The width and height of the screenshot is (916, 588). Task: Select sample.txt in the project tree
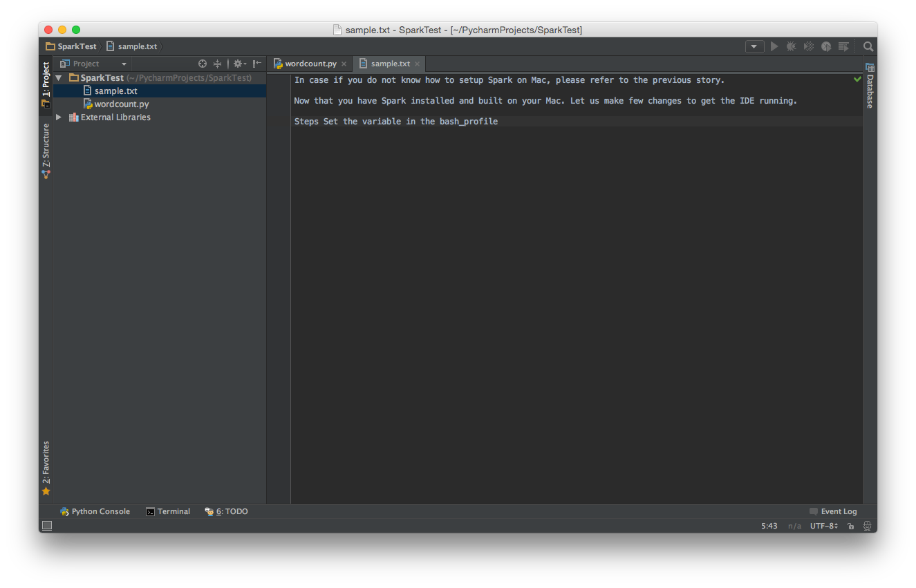click(115, 91)
